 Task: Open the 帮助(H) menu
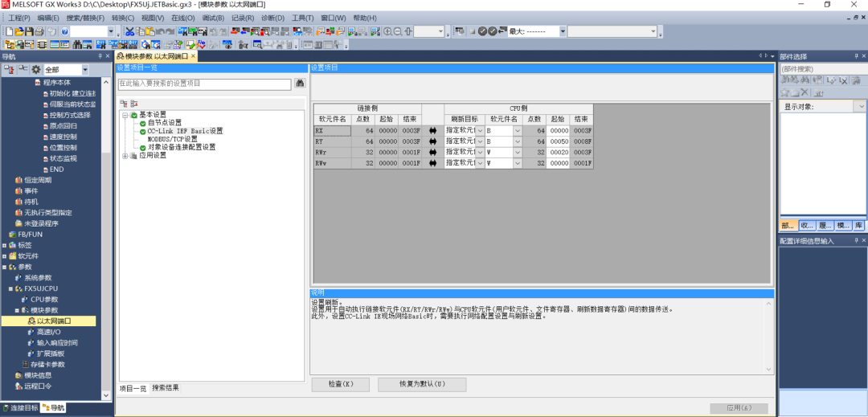coord(365,18)
